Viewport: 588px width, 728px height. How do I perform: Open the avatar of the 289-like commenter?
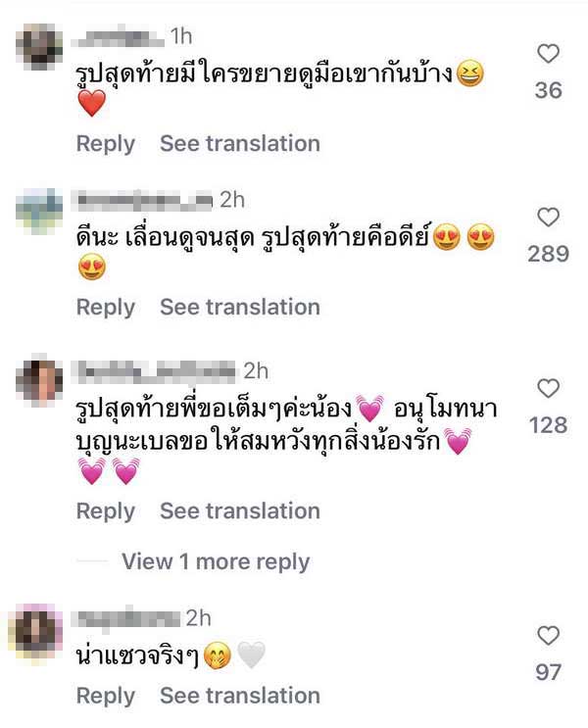(39, 212)
